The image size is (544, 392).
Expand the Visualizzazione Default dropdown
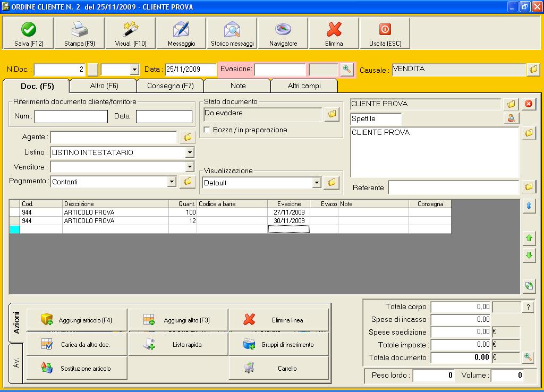click(317, 183)
